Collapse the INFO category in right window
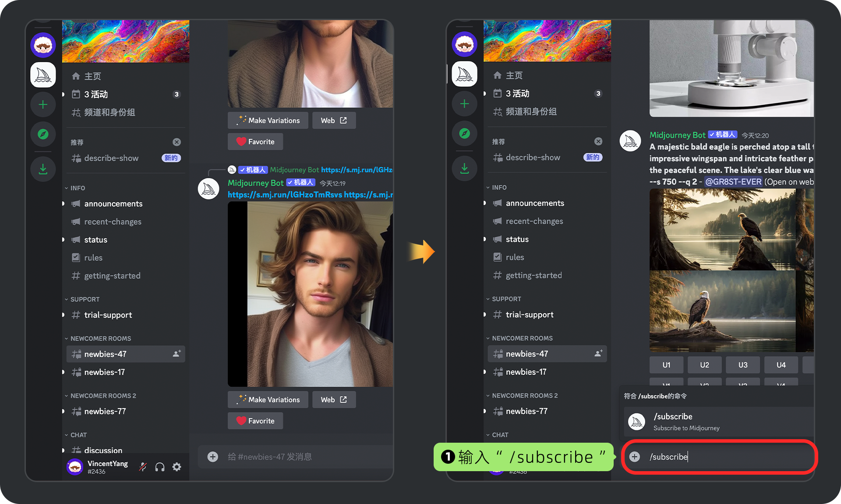 [496, 187]
